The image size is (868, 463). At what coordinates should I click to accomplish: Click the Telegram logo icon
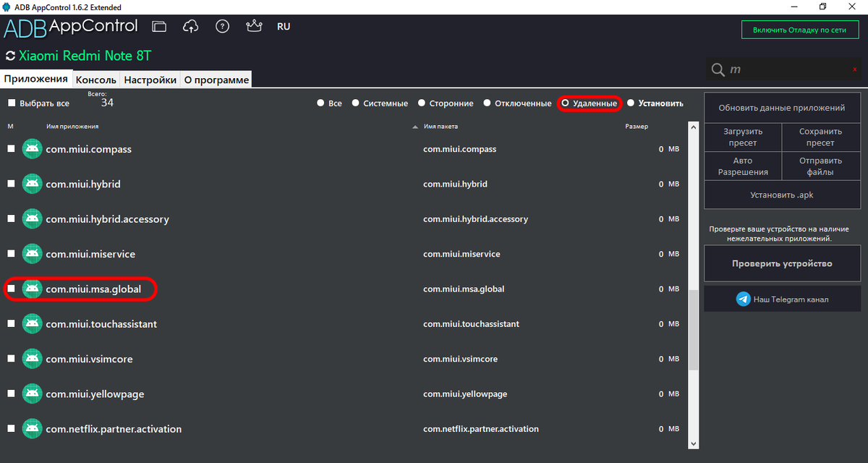click(x=743, y=299)
